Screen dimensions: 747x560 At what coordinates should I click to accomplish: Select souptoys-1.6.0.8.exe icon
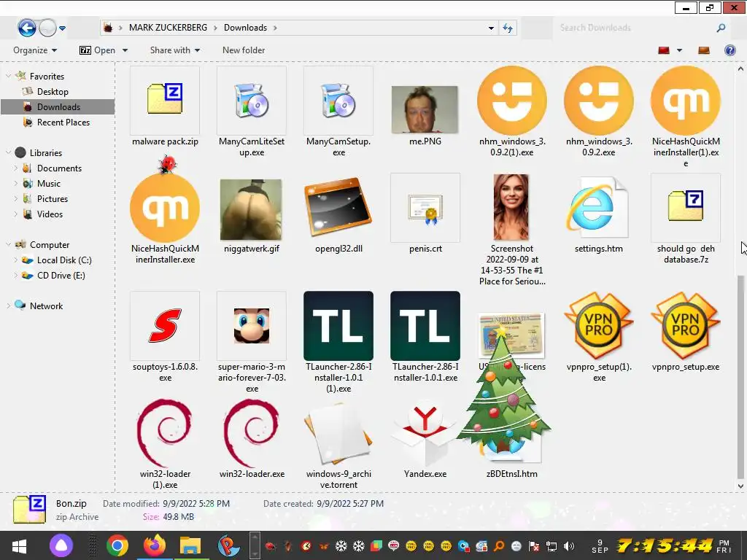[x=165, y=326]
